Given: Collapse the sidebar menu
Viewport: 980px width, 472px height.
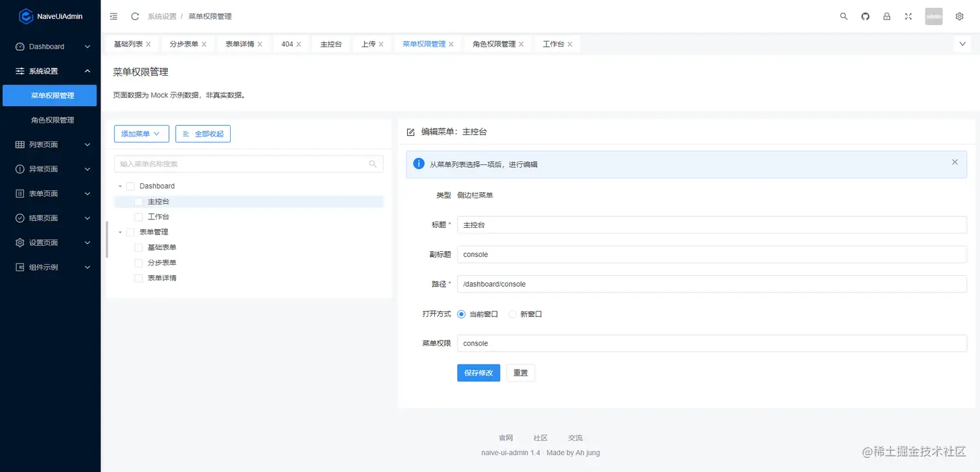Looking at the screenshot, I should click(113, 16).
